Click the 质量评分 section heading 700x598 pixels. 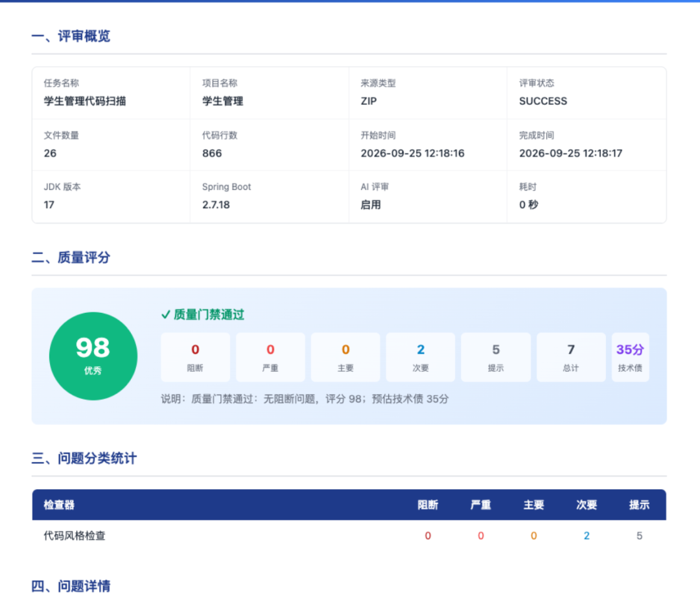pyautogui.click(x=71, y=257)
